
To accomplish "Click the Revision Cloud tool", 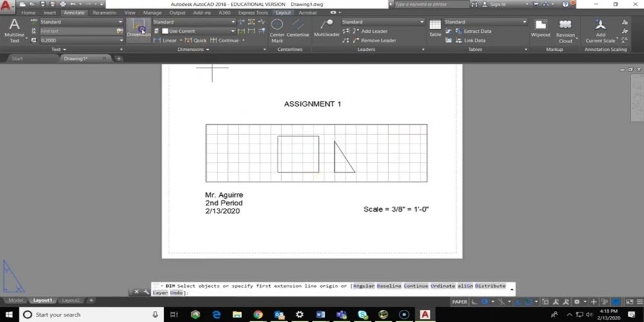I will coord(565,30).
